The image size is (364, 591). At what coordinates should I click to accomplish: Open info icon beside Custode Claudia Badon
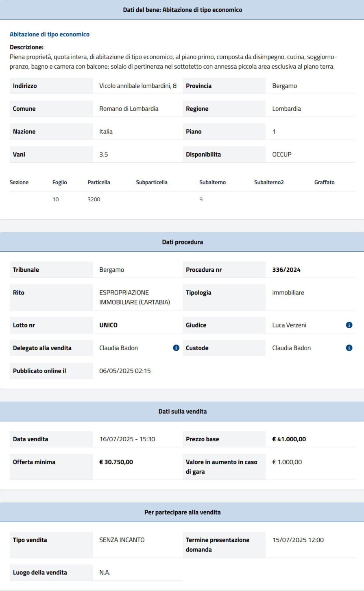point(349,348)
